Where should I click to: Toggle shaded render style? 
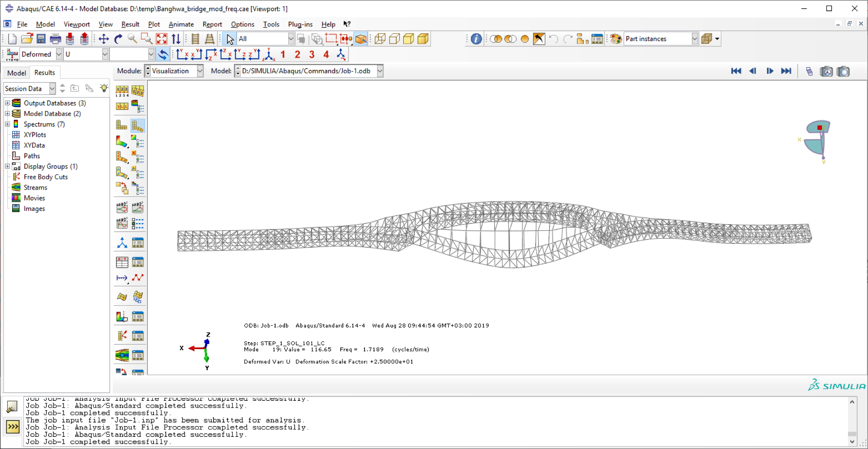[x=423, y=39]
